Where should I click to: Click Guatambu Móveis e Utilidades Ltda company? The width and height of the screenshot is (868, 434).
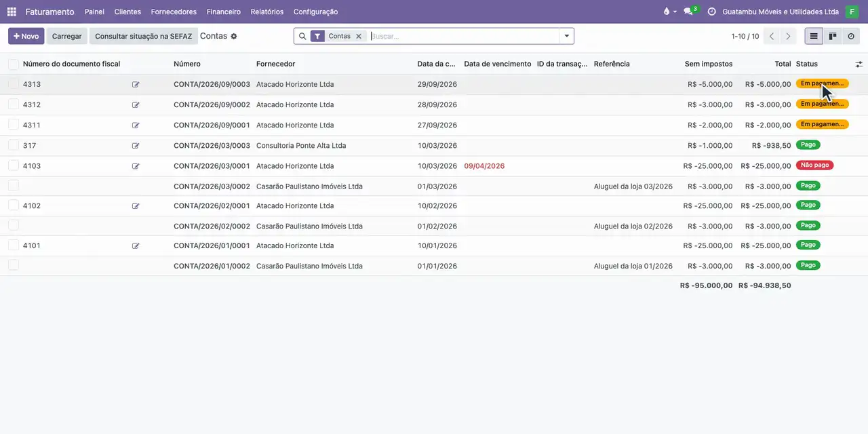pyautogui.click(x=781, y=12)
